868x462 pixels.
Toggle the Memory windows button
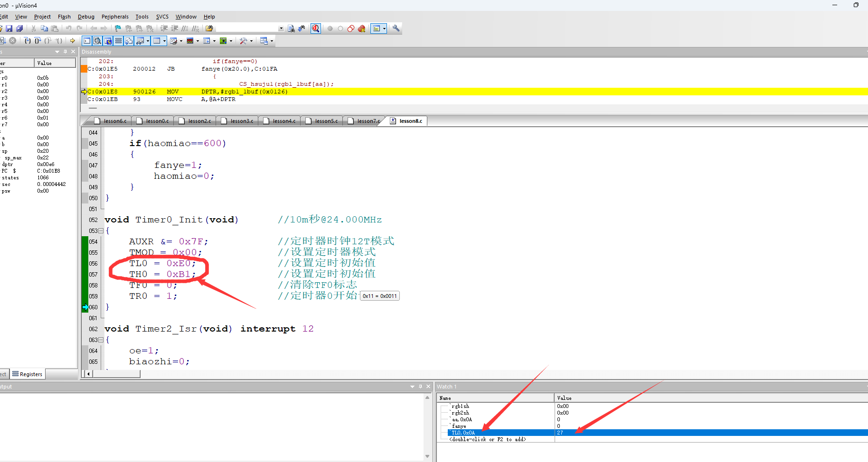[x=157, y=41]
